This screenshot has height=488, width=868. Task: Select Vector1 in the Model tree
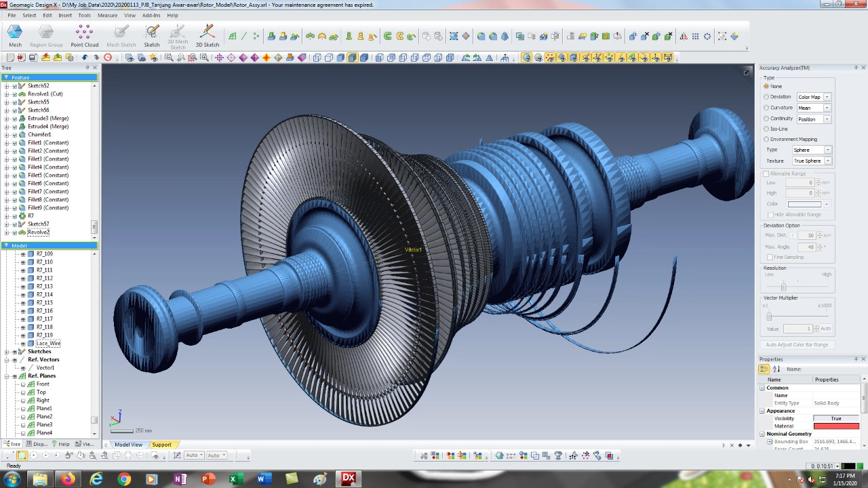(x=45, y=368)
